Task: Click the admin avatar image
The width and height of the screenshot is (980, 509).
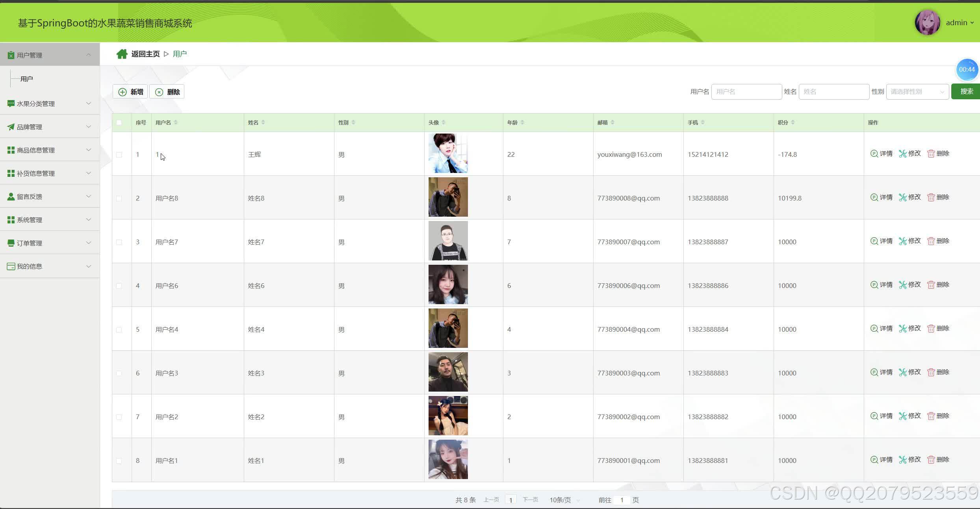Action: 927,22
